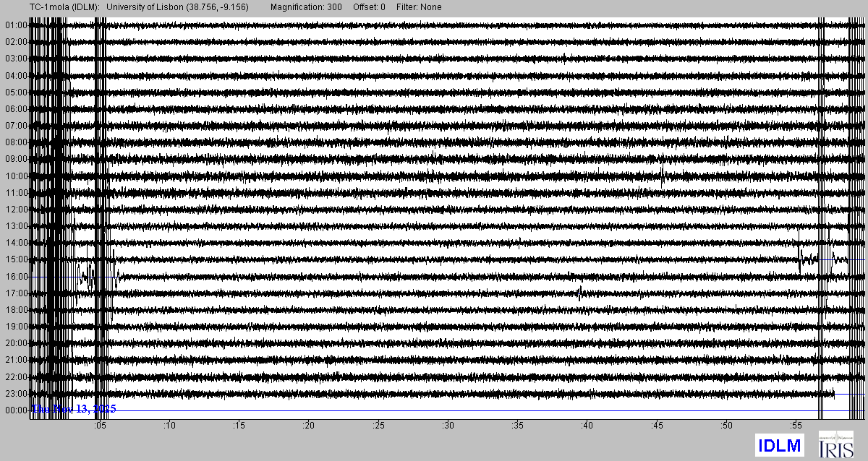Choose the :15 minute axis label
Image resolution: width=868 pixels, height=461 pixels.
point(239,426)
